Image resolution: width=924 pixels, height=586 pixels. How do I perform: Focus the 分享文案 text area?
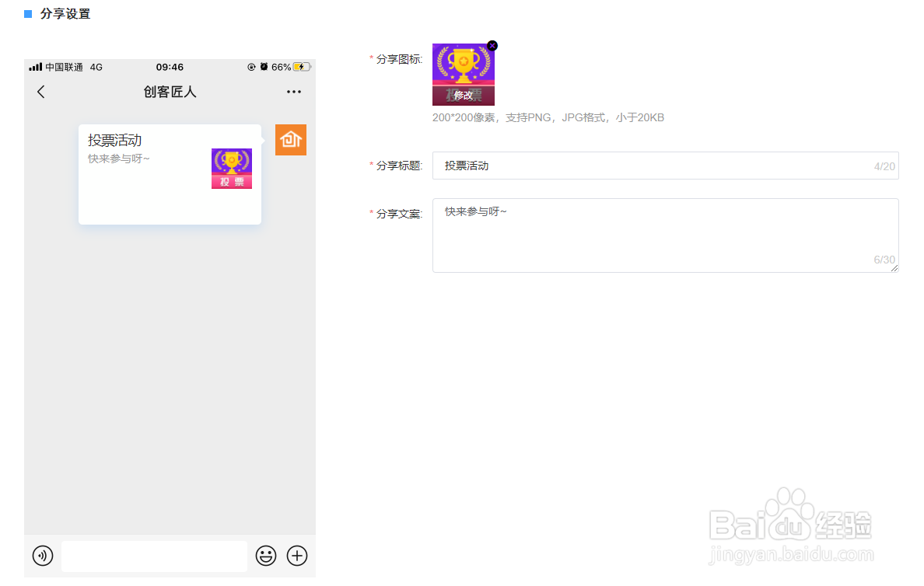665,235
